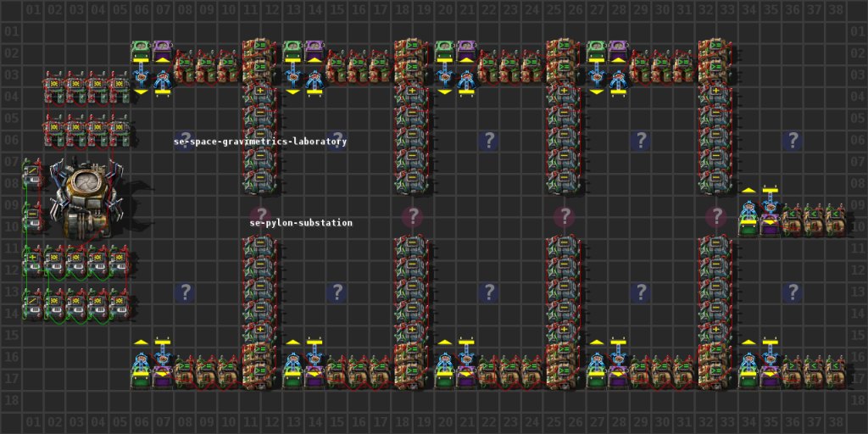Click the se-space-gravimetrics-laboratory label
This screenshot has height=434, width=868.
(260, 142)
